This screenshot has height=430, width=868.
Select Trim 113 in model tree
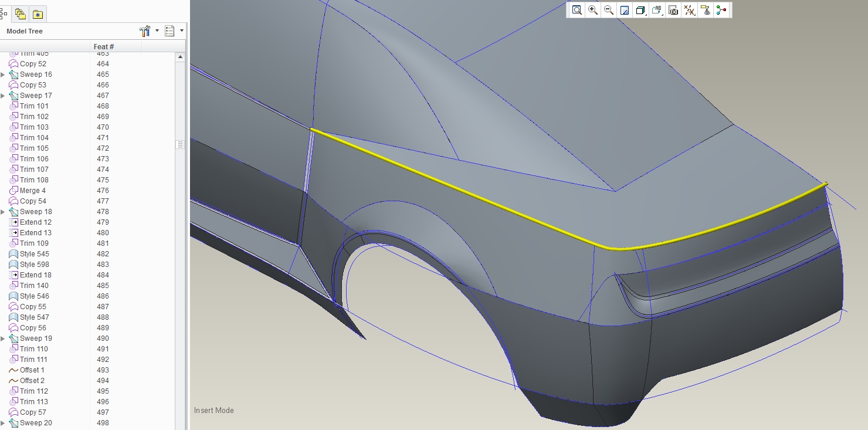tap(34, 402)
